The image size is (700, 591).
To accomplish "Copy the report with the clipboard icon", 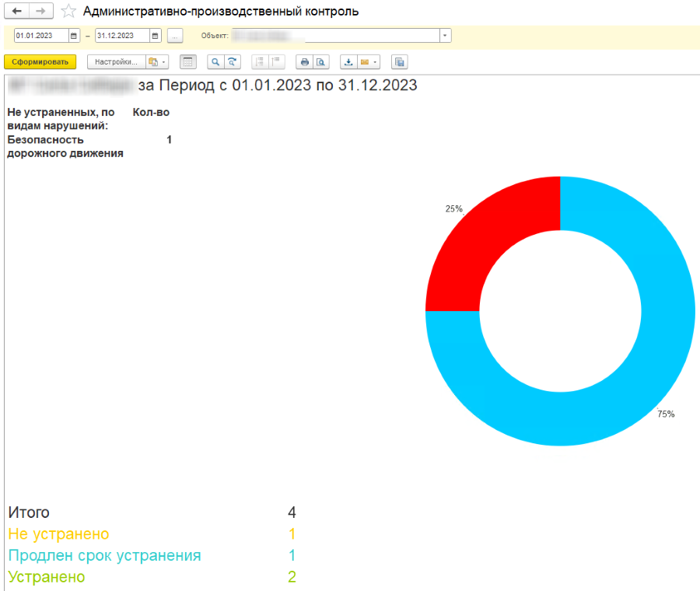I will tap(399, 61).
